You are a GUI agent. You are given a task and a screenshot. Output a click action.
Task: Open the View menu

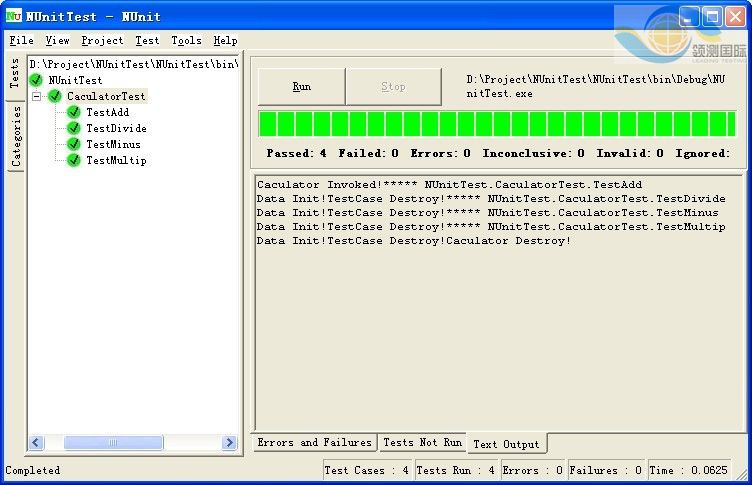tap(58, 40)
